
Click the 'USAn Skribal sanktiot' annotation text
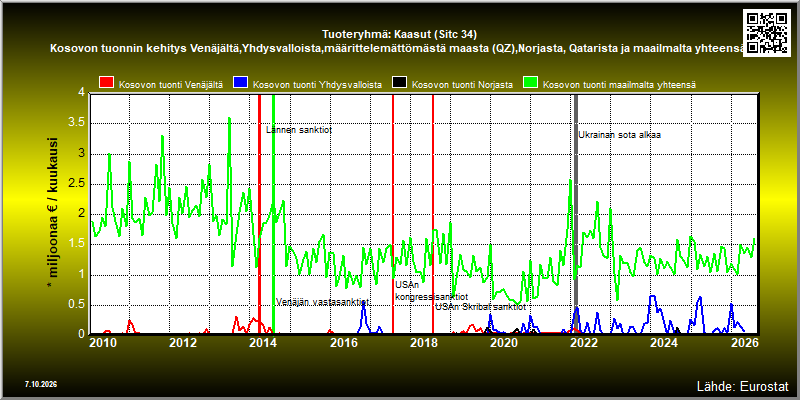pyautogui.click(x=481, y=307)
